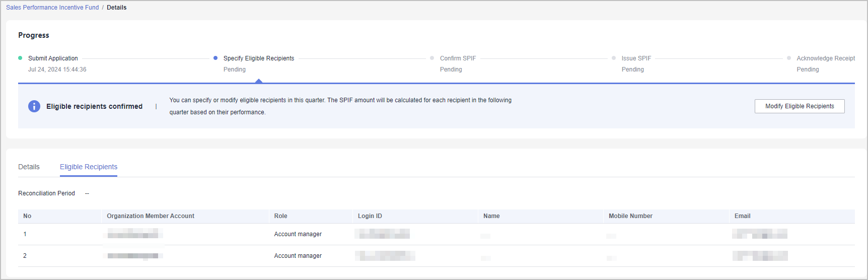The image size is (868, 280).
Task: Click the Acknowledge Receipt step label
Action: pyautogui.click(x=826, y=58)
